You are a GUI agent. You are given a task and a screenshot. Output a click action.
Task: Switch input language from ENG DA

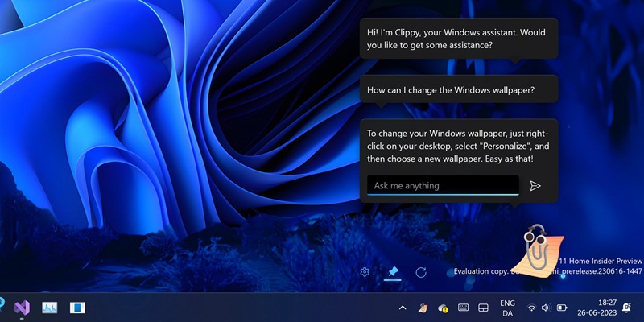pyautogui.click(x=507, y=308)
